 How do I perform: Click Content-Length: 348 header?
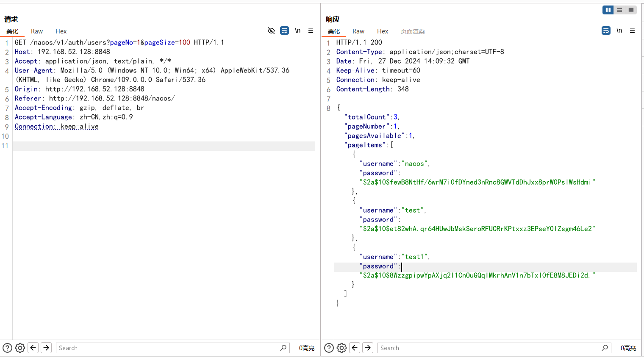tap(372, 89)
